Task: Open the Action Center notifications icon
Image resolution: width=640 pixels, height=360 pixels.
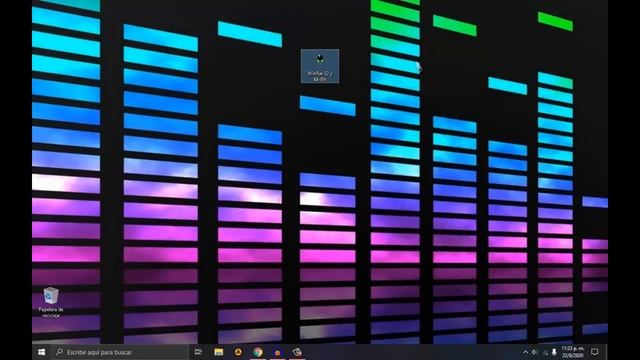Action: (x=595, y=352)
